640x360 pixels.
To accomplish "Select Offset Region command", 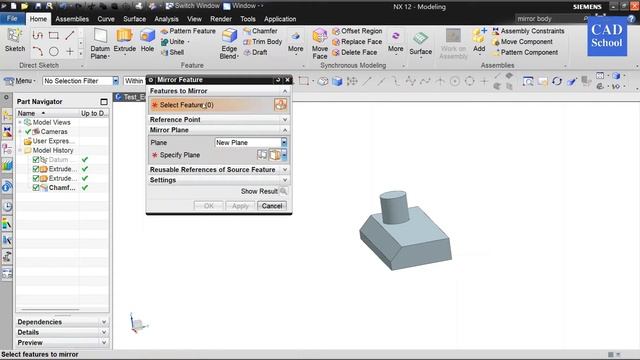I will 357,31.
